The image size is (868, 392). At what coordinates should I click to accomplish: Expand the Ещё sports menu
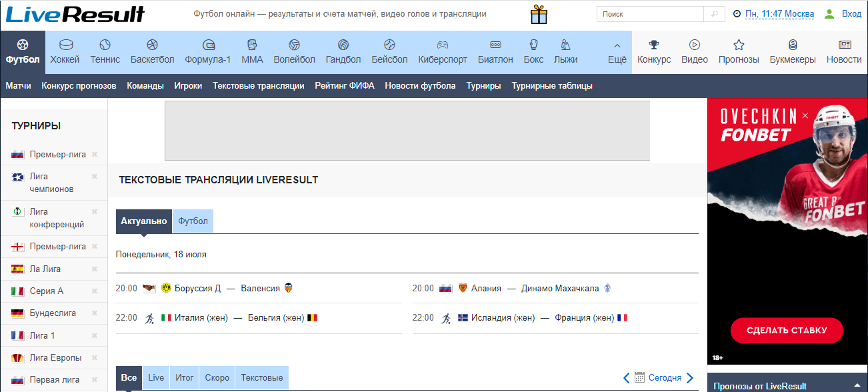(617, 52)
